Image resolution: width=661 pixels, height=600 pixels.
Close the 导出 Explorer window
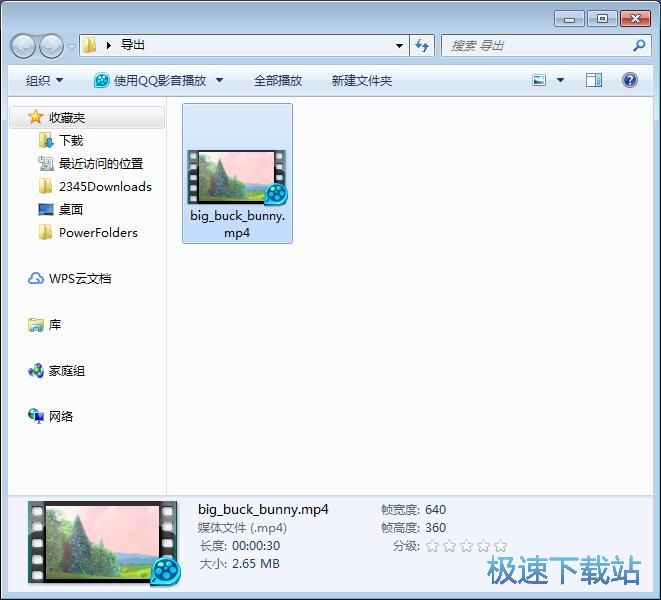pos(636,19)
